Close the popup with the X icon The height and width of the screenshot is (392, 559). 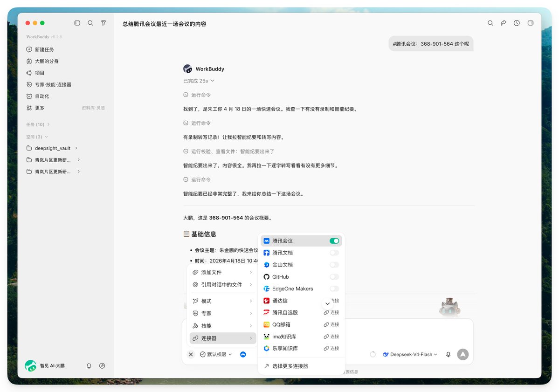pos(191,354)
